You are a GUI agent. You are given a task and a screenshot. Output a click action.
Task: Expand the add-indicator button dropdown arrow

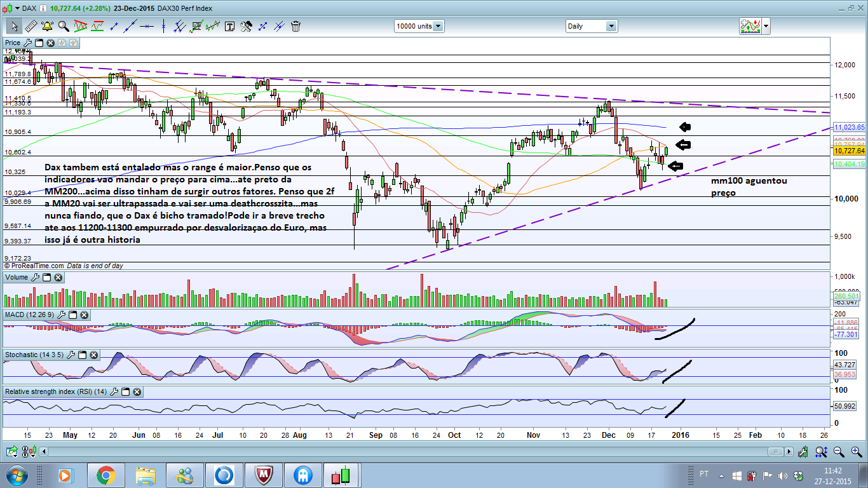click(766, 26)
